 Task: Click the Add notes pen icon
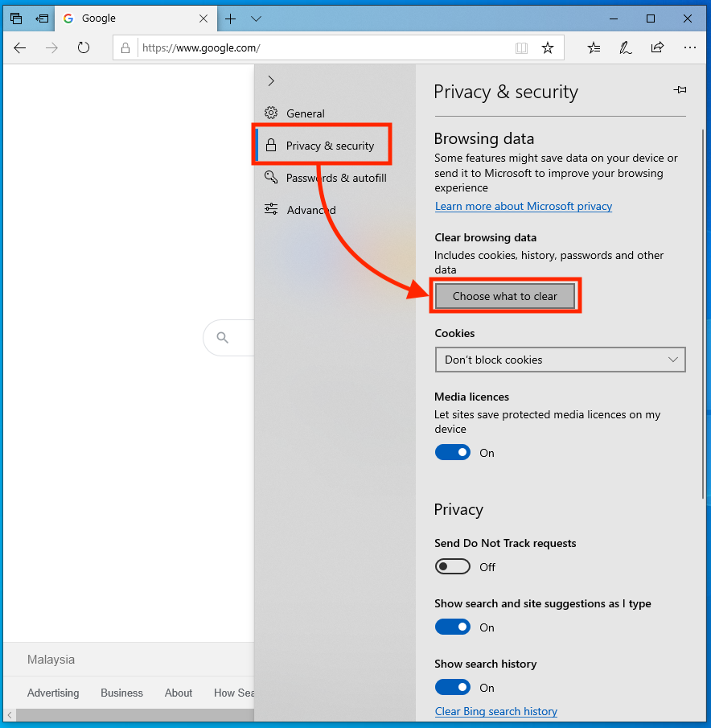pos(625,48)
